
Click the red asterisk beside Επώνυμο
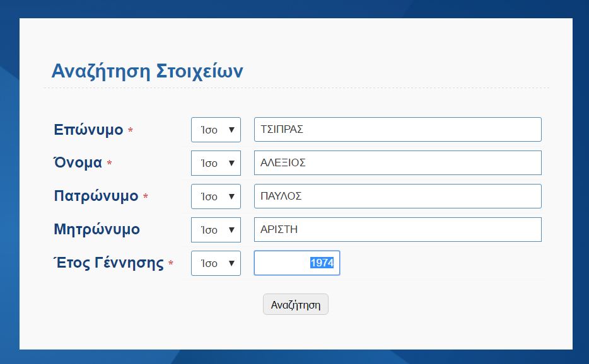131,130
